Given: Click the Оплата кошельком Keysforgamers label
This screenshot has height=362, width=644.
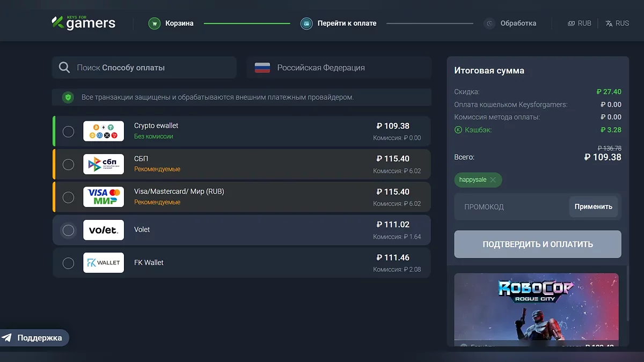Looking at the screenshot, I should pos(511,105).
